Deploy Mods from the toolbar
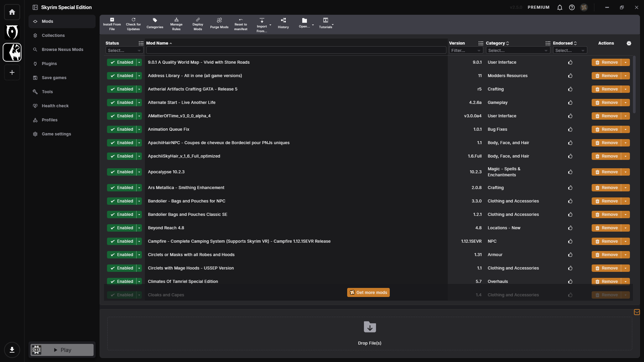 coord(198,24)
